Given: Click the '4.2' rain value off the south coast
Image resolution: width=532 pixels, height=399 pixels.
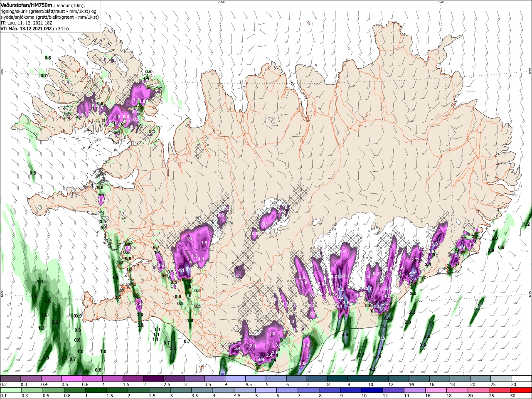Looking at the screenshot, I should [372, 369].
